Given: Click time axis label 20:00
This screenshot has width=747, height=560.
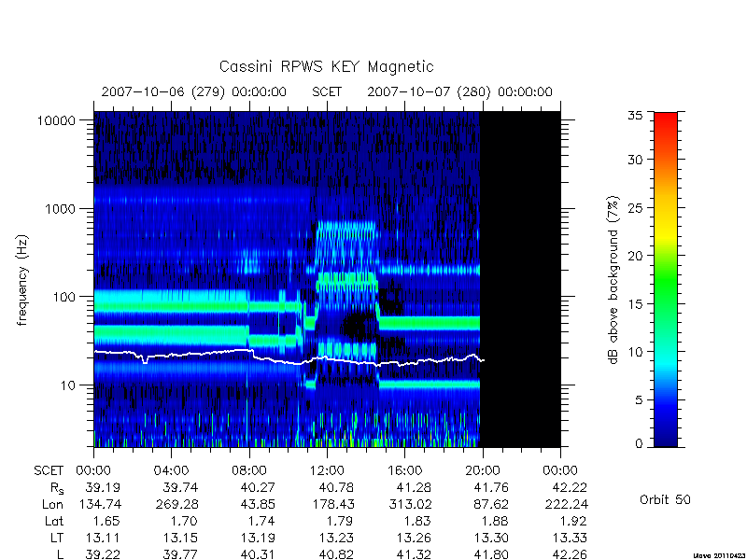Looking at the screenshot, I should pos(483,471).
